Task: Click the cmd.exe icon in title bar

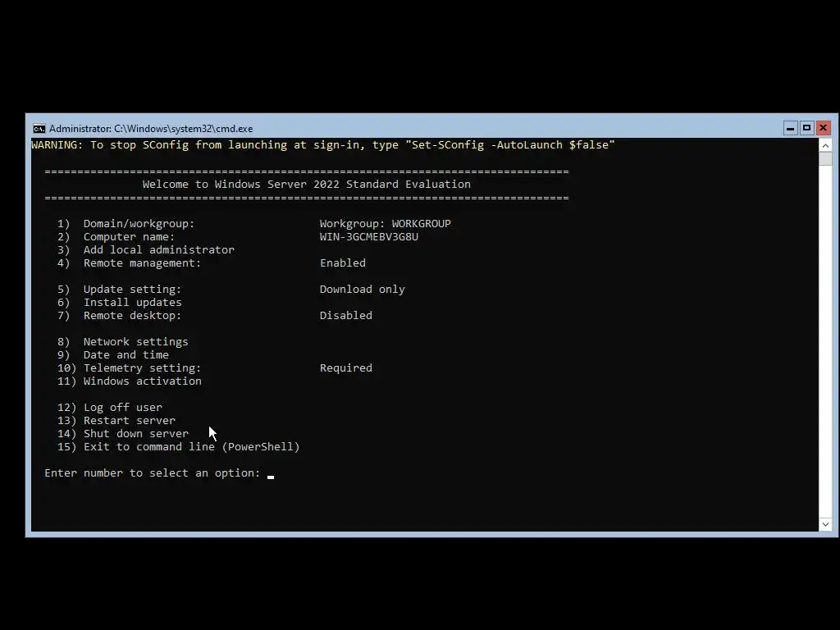Action: click(39, 129)
